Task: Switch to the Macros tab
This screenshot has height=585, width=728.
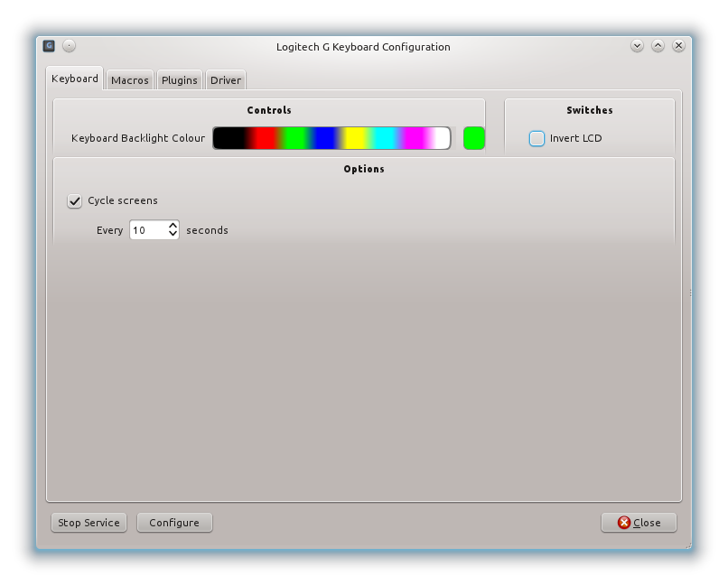Action: point(129,80)
